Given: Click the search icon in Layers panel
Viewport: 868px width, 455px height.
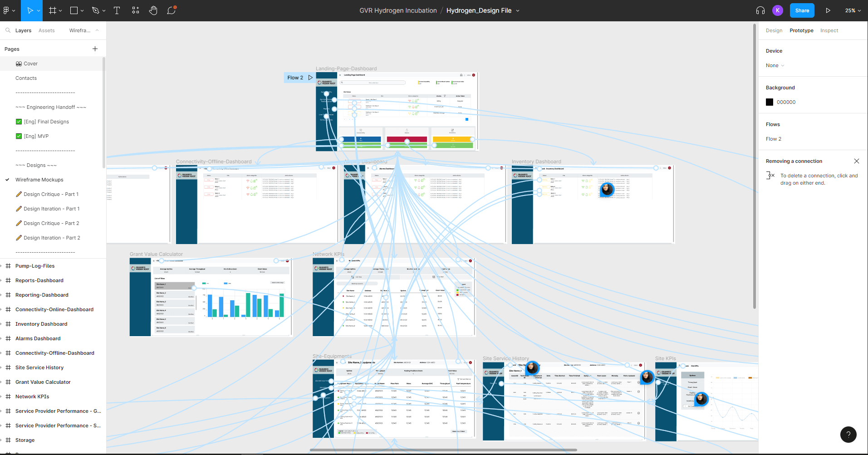Looking at the screenshot, I should point(8,30).
